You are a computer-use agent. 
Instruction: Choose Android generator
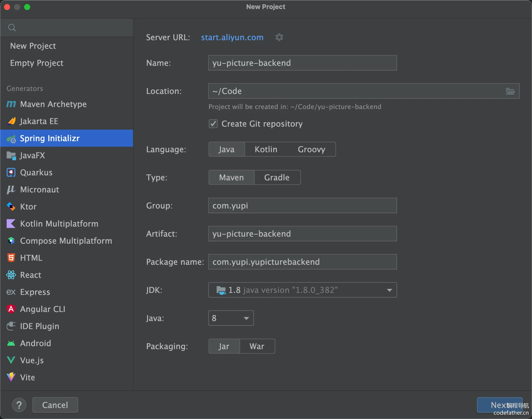pos(67,343)
